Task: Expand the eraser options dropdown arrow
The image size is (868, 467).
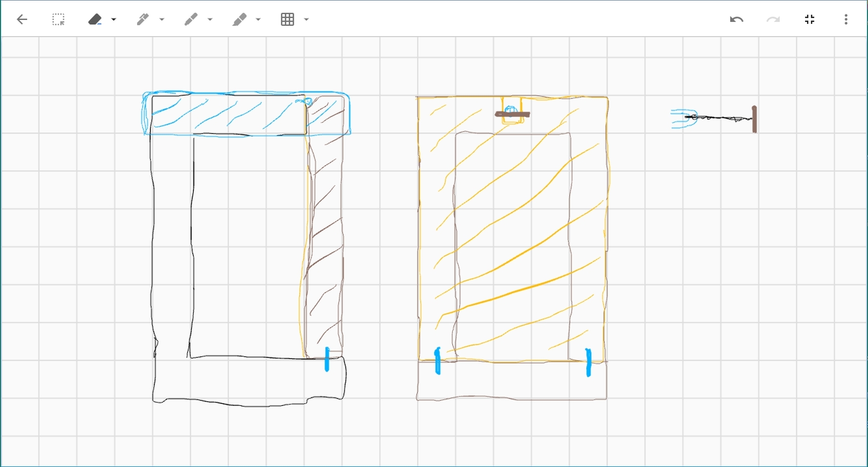Action: coord(114,20)
